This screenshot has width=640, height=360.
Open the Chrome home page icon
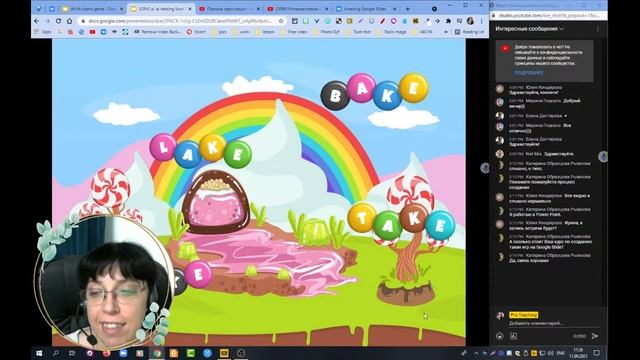[69, 21]
